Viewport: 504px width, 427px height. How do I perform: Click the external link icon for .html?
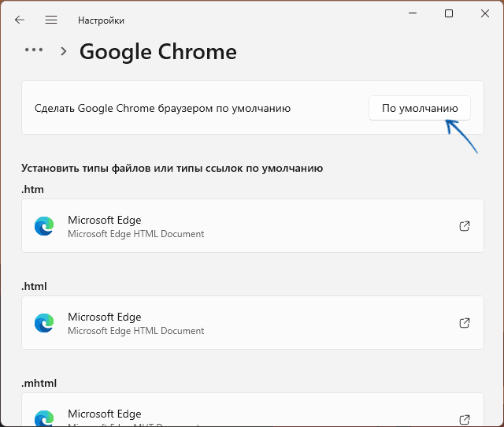[x=465, y=323]
